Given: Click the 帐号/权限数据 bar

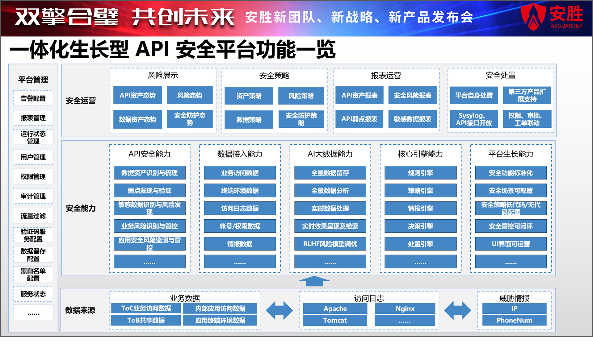Looking at the screenshot, I should [x=240, y=226].
